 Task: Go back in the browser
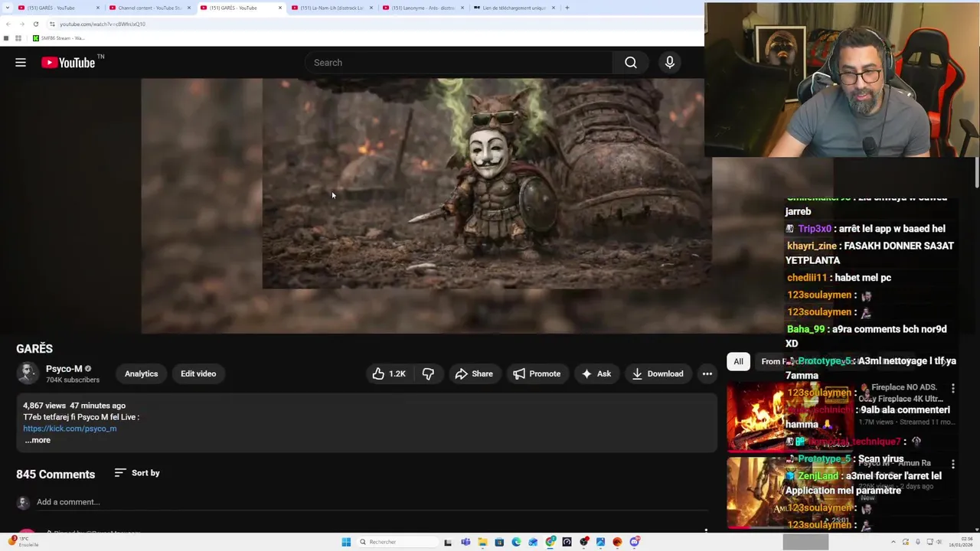point(7,24)
